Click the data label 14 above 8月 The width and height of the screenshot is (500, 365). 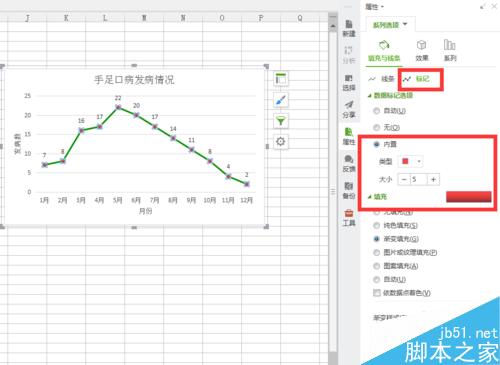tap(173, 129)
